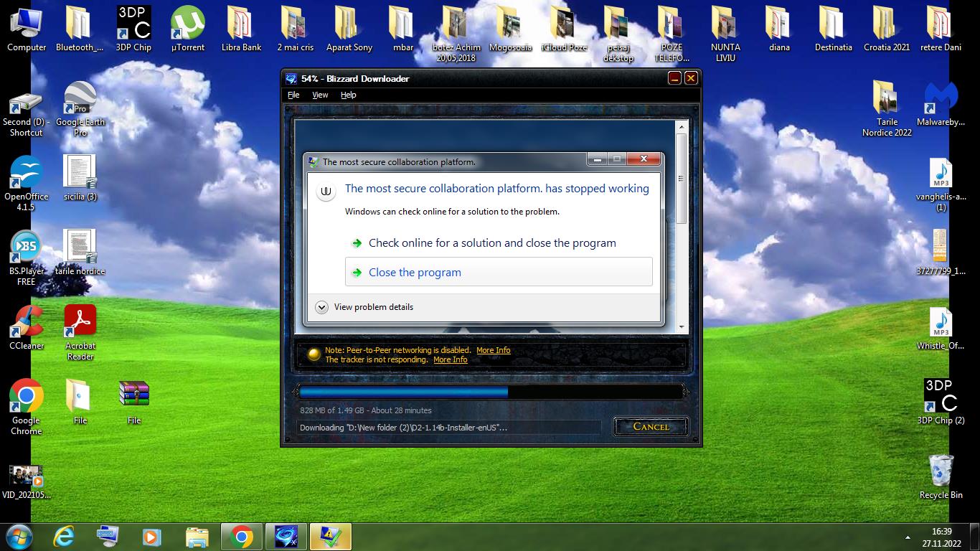Show hidden system tray icons
Screen dimensions: 980x551
(x=908, y=537)
